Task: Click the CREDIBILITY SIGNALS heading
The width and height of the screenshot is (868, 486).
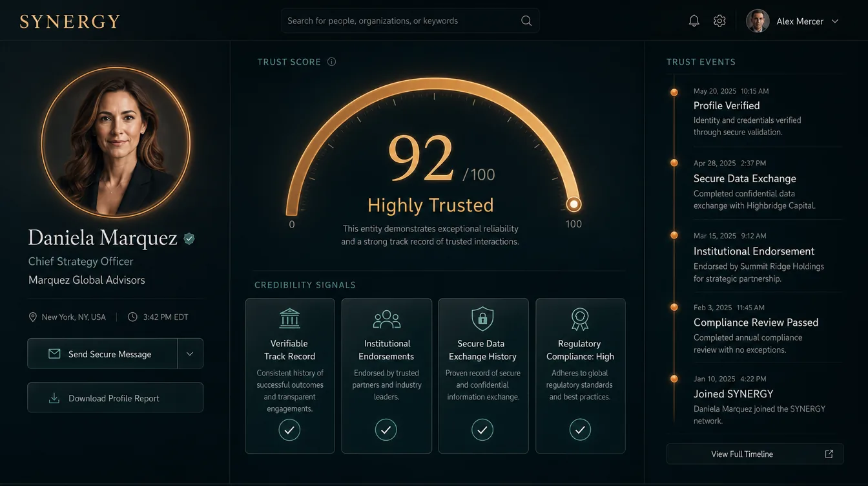Action: tap(305, 285)
